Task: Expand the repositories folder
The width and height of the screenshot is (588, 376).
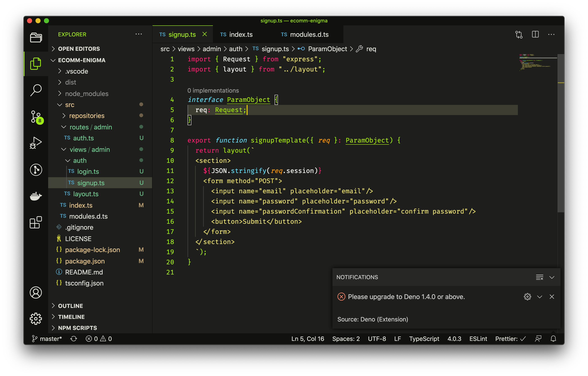Action: point(100,116)
